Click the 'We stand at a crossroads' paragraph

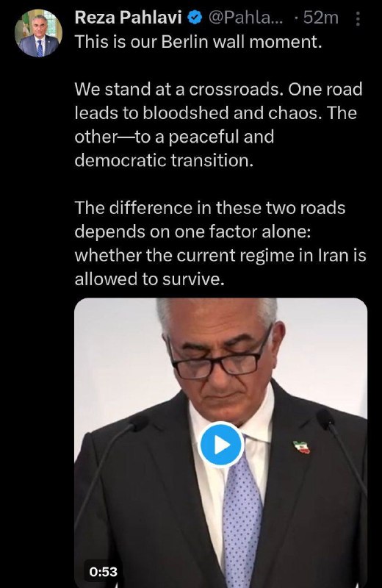219,125
